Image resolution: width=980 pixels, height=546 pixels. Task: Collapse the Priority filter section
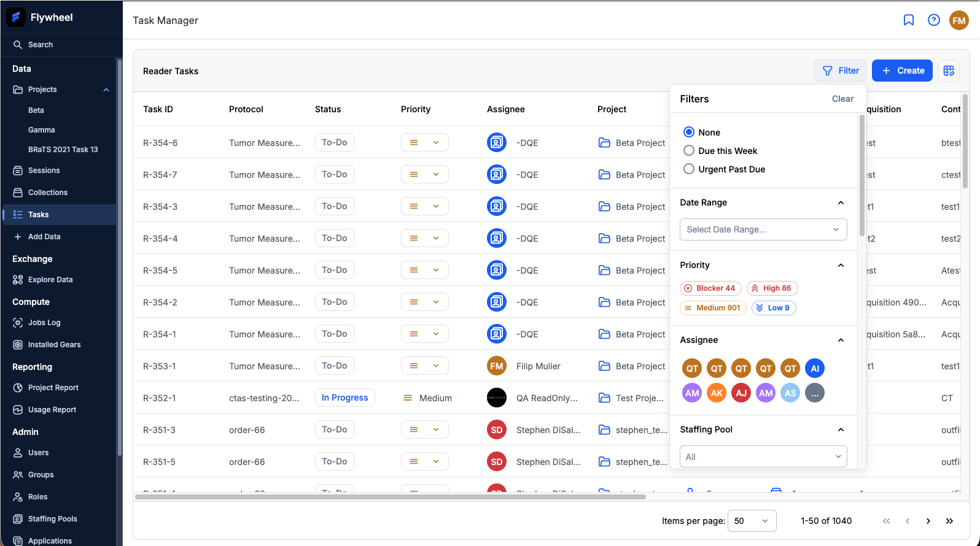[841, 265]
